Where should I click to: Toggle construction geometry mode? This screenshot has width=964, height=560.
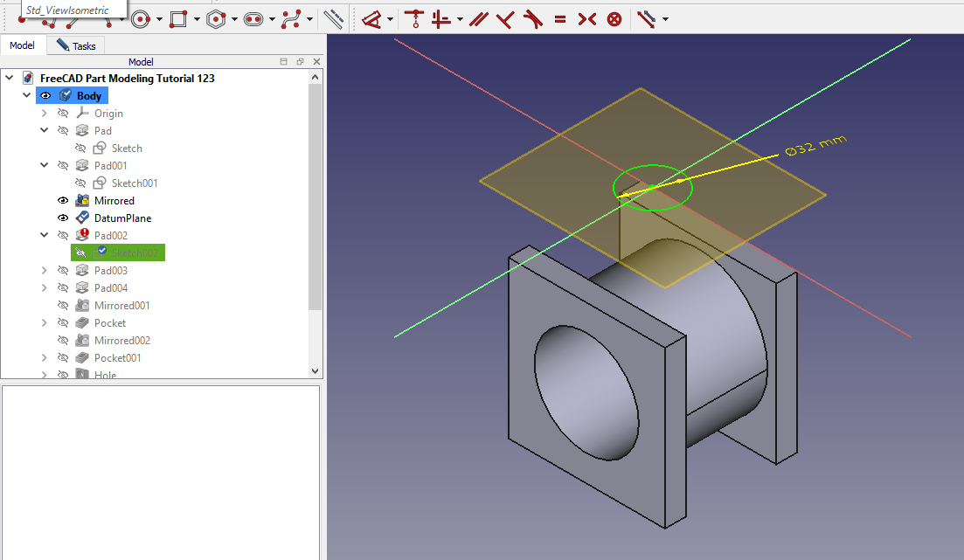[x=333, y=18]
